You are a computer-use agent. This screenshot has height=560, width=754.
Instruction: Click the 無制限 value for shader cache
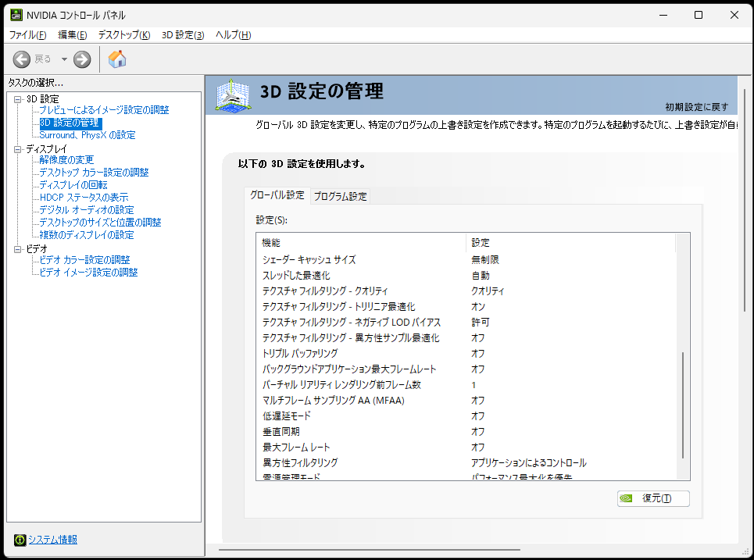[484, 260]
